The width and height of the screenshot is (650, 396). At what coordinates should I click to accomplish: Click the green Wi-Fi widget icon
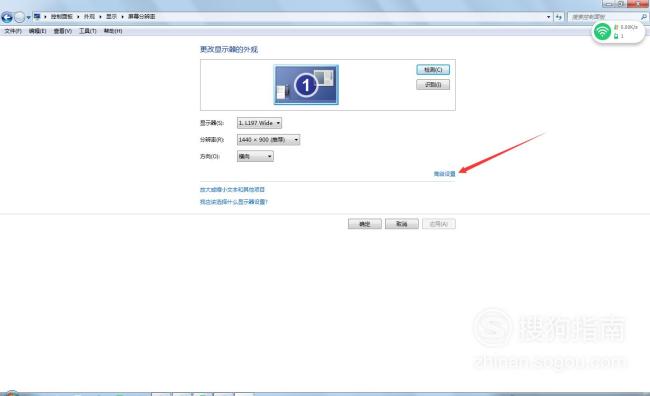(602, 32)
